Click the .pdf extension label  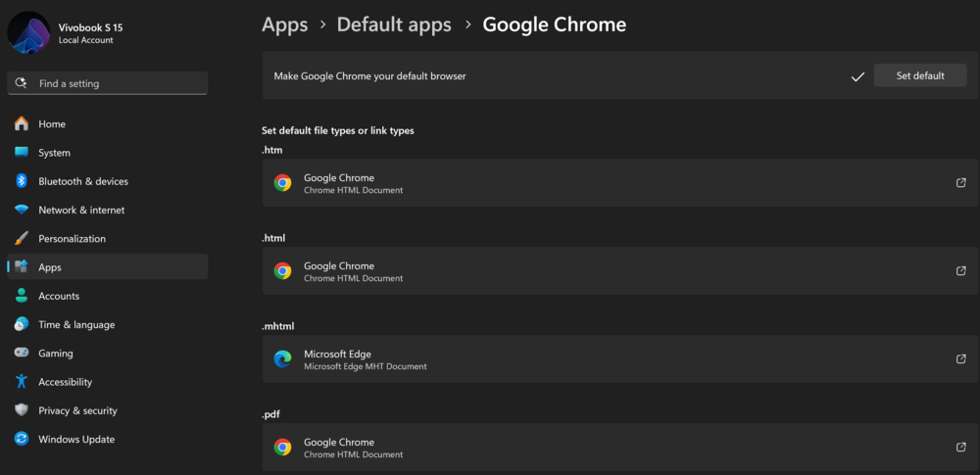[271, 414]
